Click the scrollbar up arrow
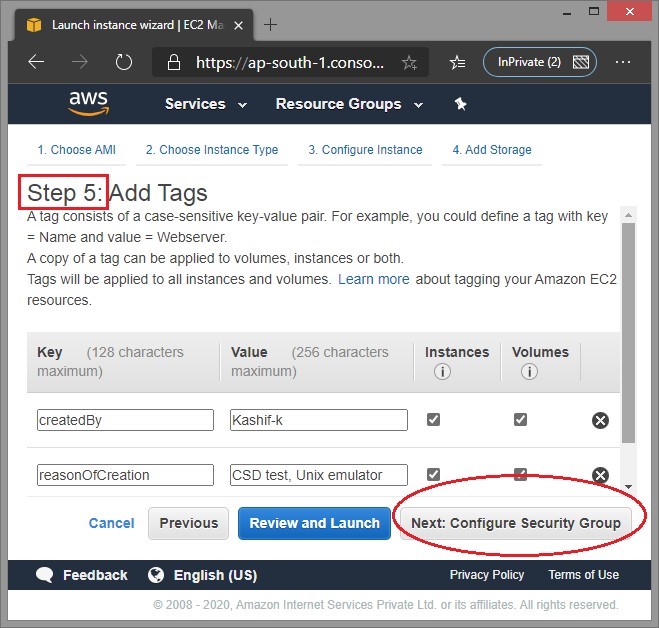 click(628, 215)
